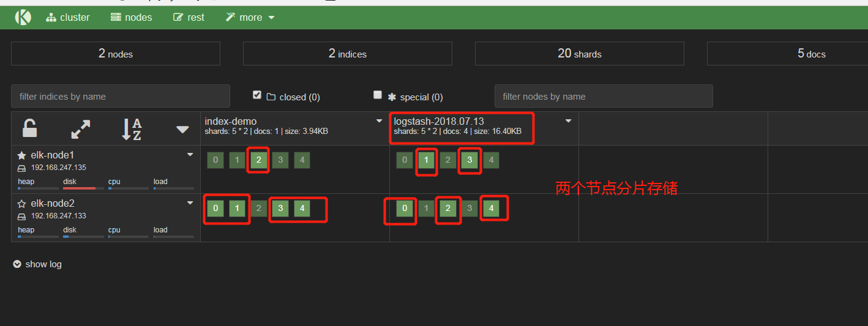This screenshot has width=868, height=326.
Task: Click the lock icon in overview toolbar
Action: [29, 128]
